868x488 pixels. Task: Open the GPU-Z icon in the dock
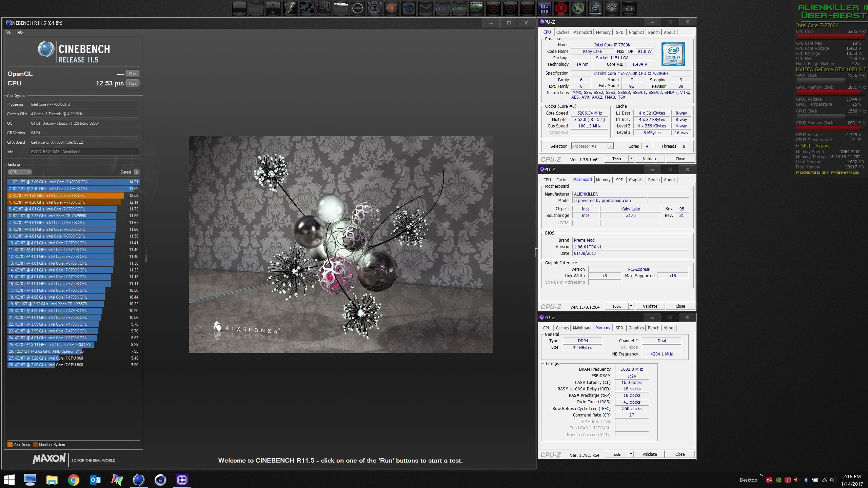(x=459, y=8)
